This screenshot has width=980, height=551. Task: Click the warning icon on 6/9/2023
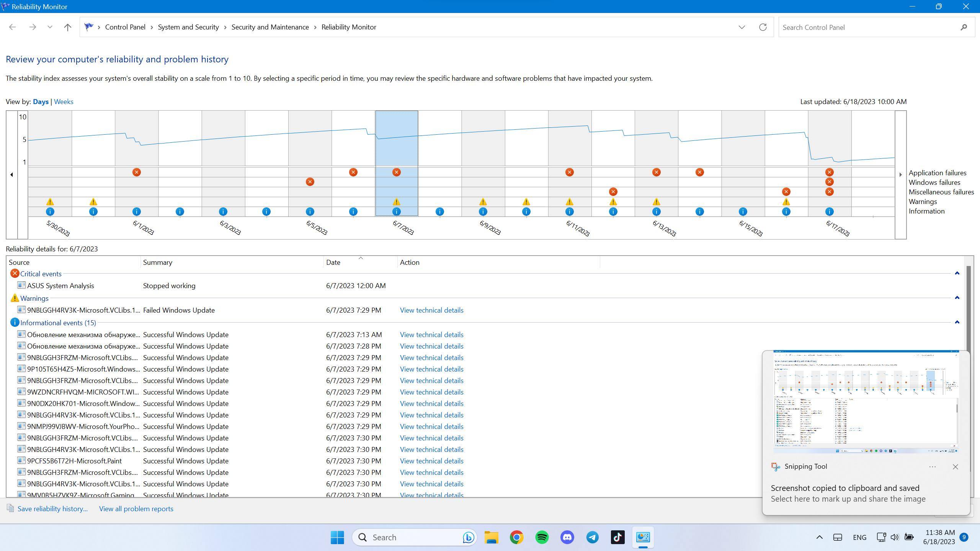(x=483, y=202)
